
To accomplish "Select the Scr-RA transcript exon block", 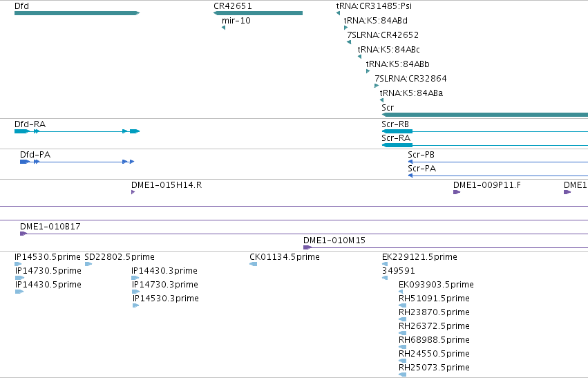I will tap(397, 145).
